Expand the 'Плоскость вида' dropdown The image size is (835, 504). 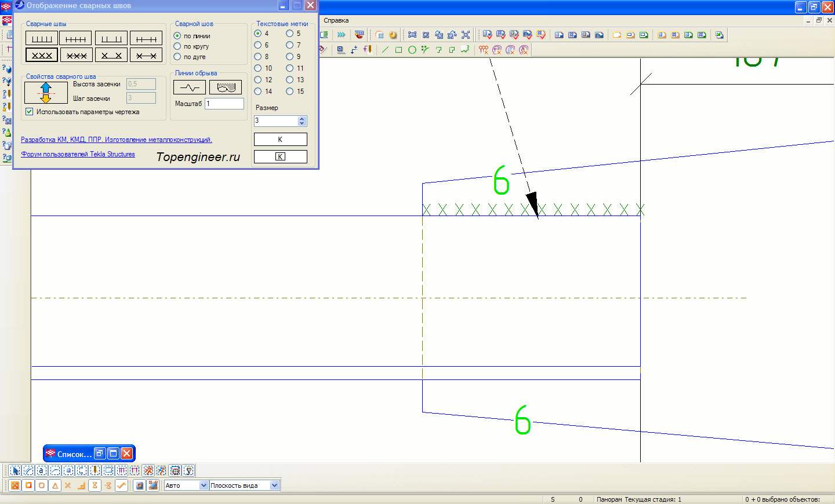[274, 485]
